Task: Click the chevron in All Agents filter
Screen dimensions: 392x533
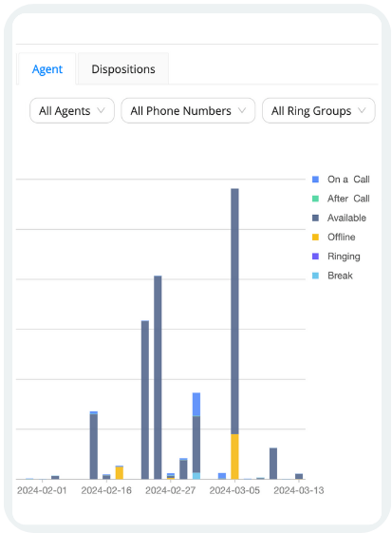Action: click(101, 110)
